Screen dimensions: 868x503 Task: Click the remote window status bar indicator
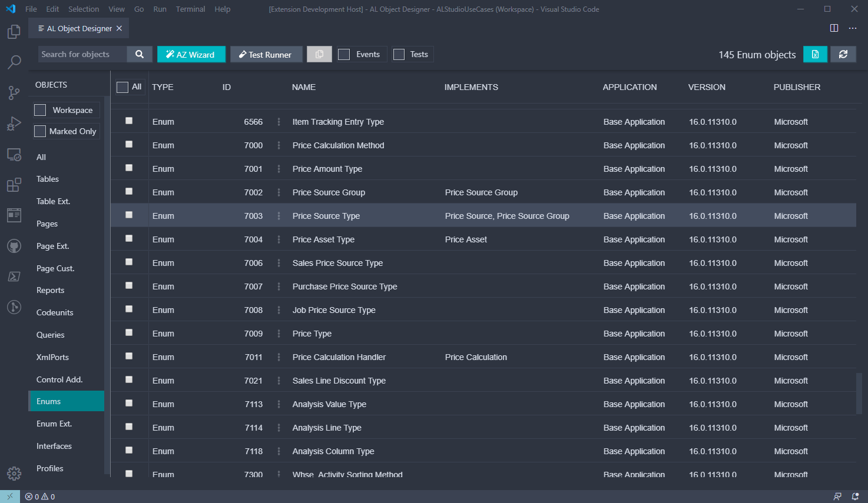10,497
